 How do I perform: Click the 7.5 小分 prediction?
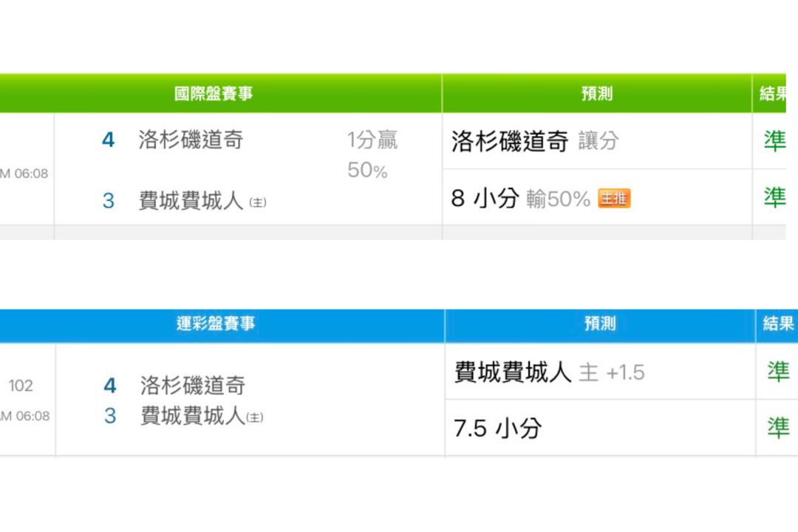[497, 428]
